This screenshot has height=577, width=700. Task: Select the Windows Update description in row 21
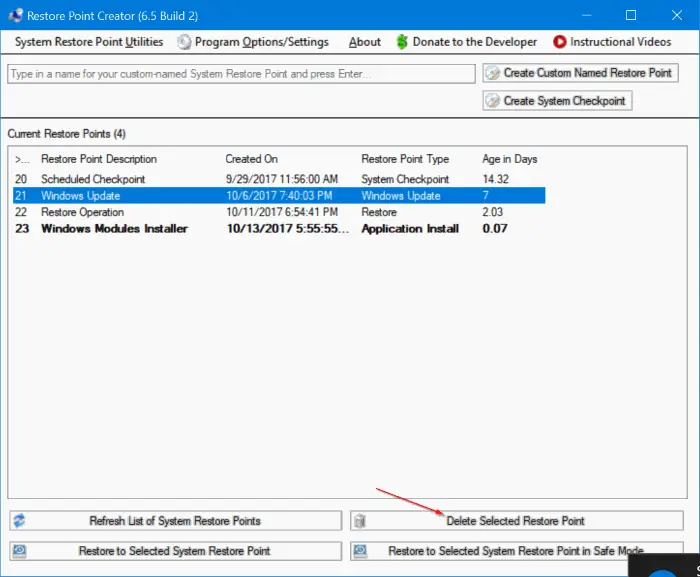pos(80,196)
